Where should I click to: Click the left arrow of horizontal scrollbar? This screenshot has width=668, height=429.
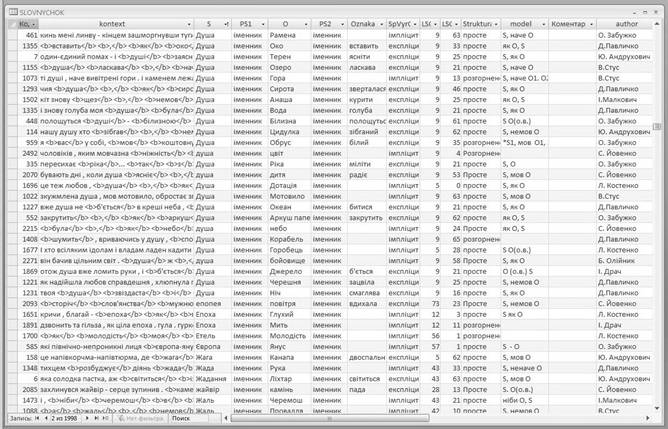pyautogui.click(x=226, y=418)
